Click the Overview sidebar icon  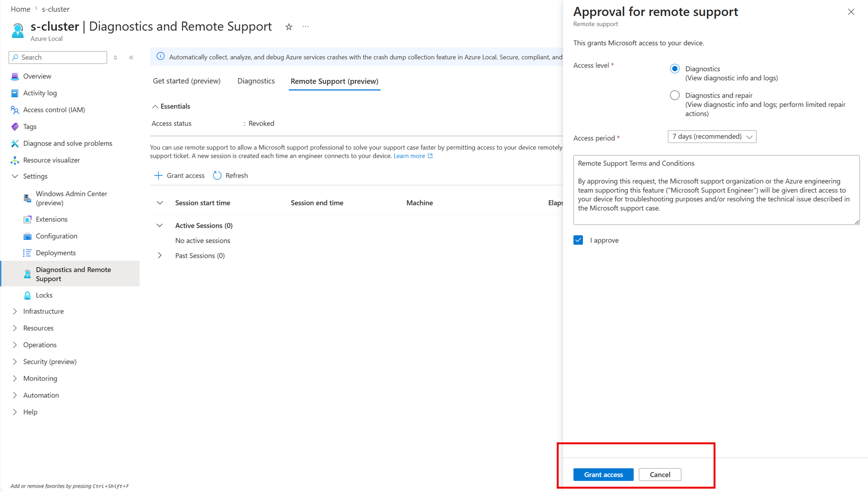click(15, 76)
